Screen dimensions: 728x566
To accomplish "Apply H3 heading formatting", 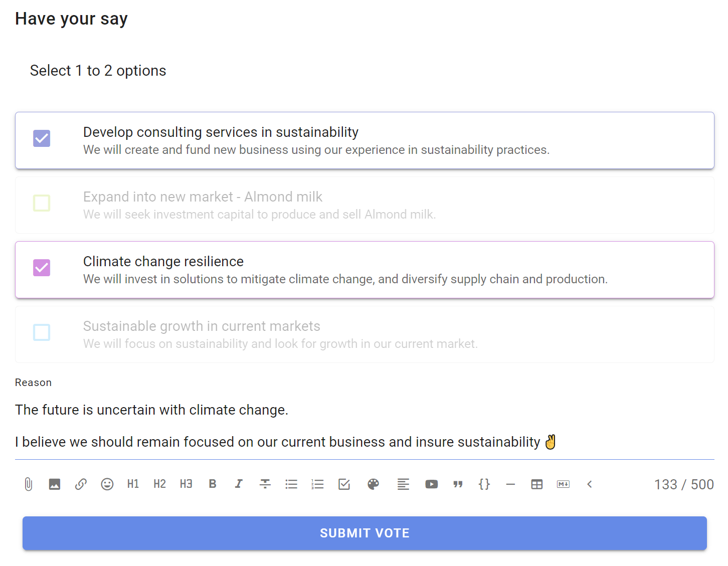I will click(x=186, y=484).
